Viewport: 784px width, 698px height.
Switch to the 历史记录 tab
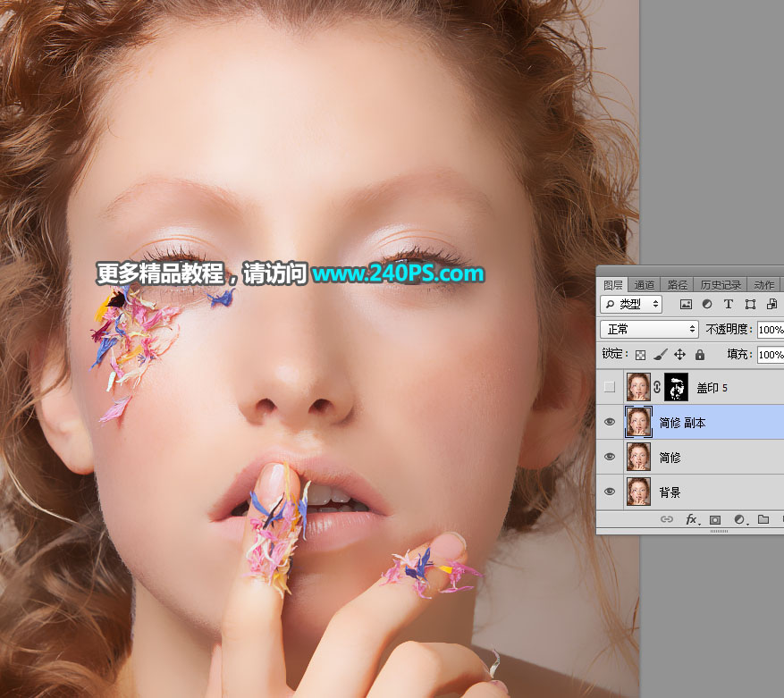721,285
